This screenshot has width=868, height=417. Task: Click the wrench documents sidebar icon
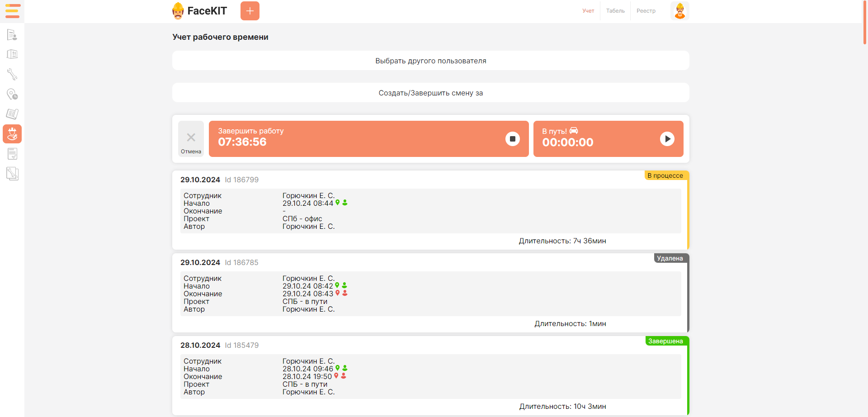(x=12, y=174)
